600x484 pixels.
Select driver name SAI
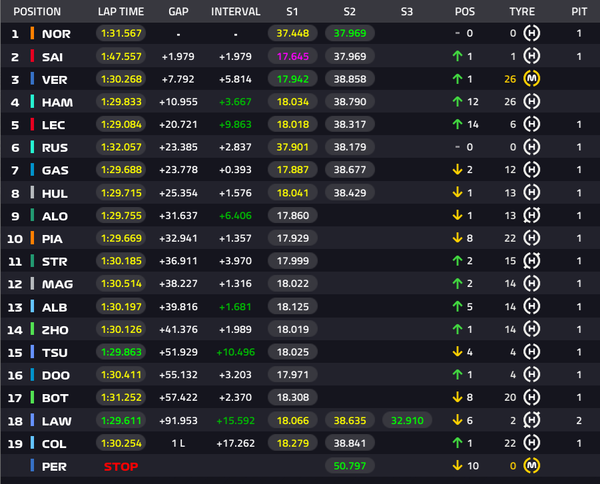coord(53,56)
